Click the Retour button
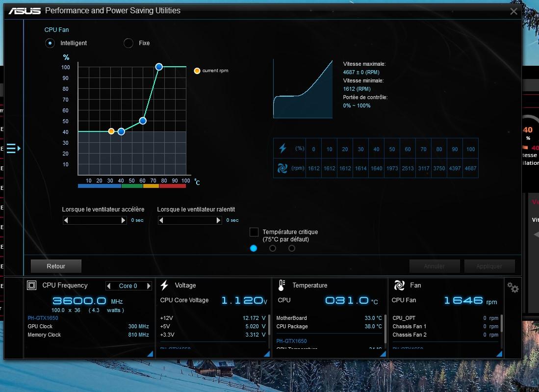 coord(56,266)
